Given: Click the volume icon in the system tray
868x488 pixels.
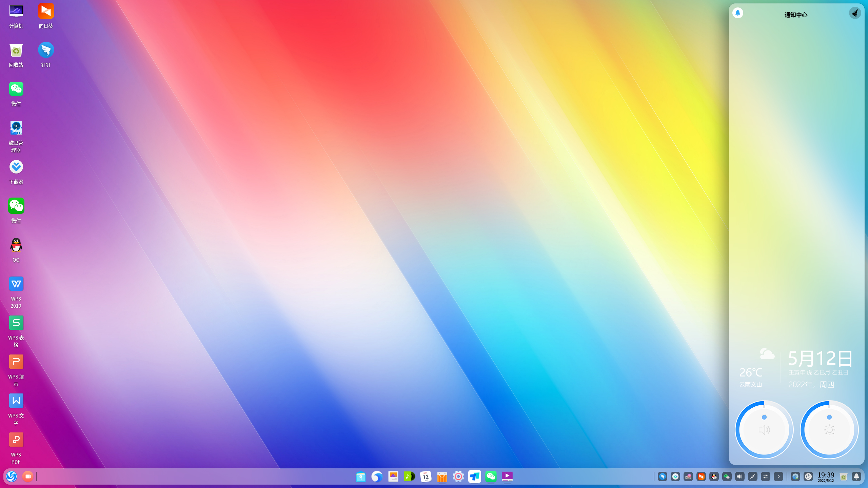Looking at the screenshot, I should coord(739,476).
